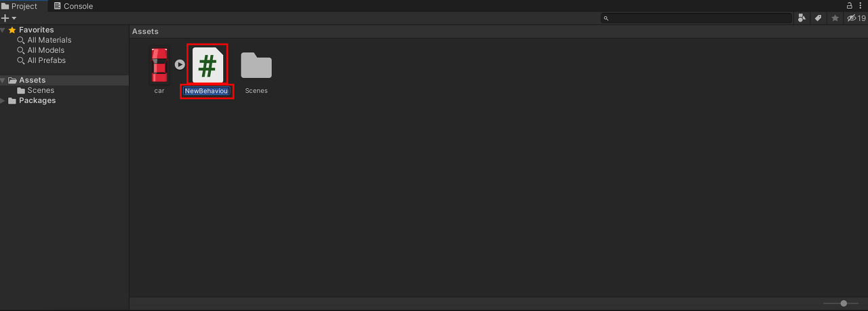Select the C# script file icon
868x311 pixels.
[208, 66]
